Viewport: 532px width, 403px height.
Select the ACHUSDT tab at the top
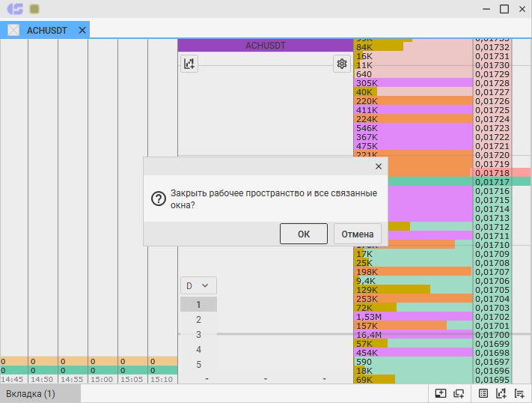(45, 30)
